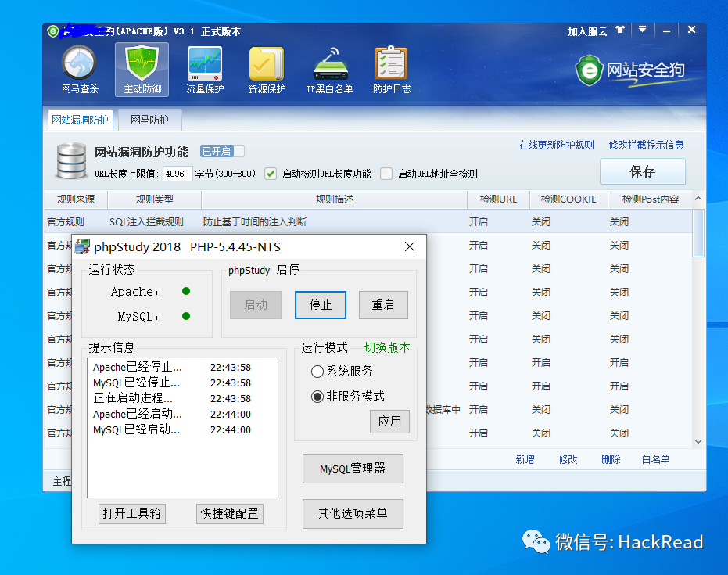
Task: Click the 应用 apply button
Action: tap(389, 421)
